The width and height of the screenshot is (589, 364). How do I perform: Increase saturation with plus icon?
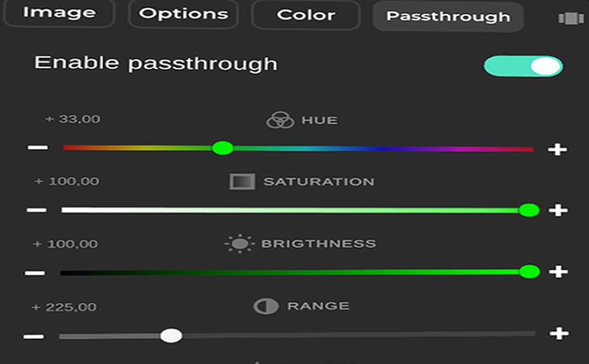click(557, 210)
